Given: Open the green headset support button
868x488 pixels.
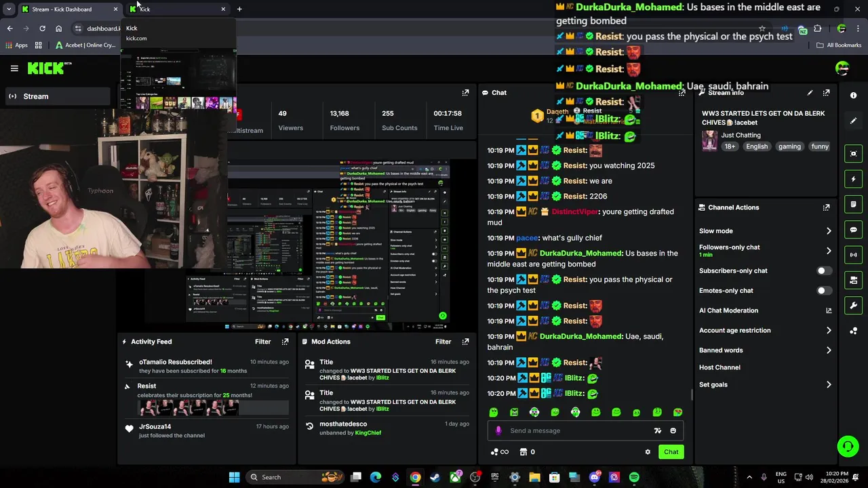Looking at the screenshot, I should click(848, 446).
